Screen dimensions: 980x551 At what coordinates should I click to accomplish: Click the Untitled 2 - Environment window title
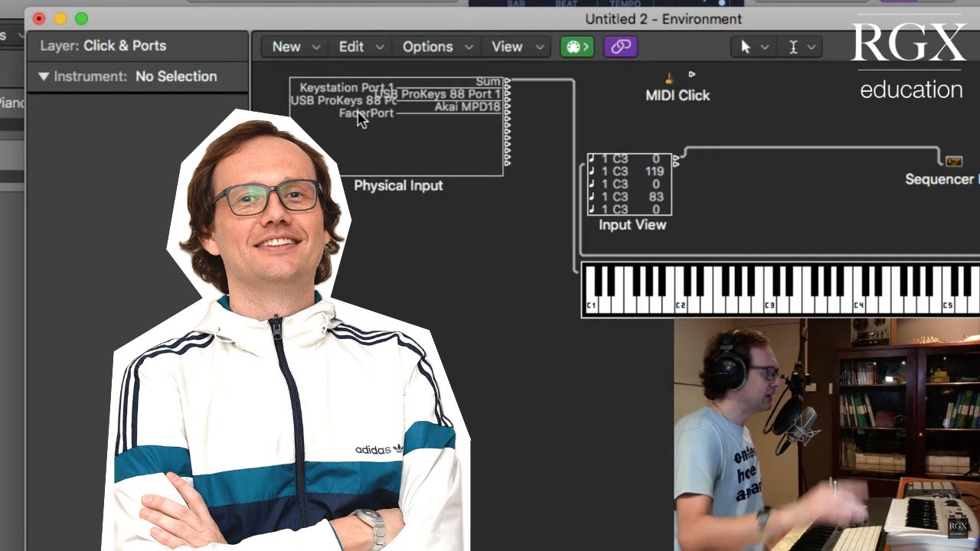(x=663, y=19)
